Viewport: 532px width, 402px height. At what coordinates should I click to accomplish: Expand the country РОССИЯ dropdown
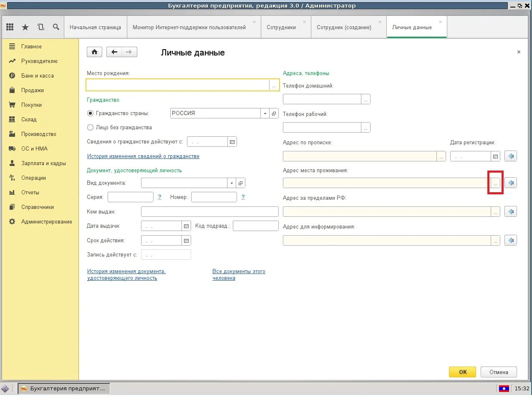coord(265,113)
